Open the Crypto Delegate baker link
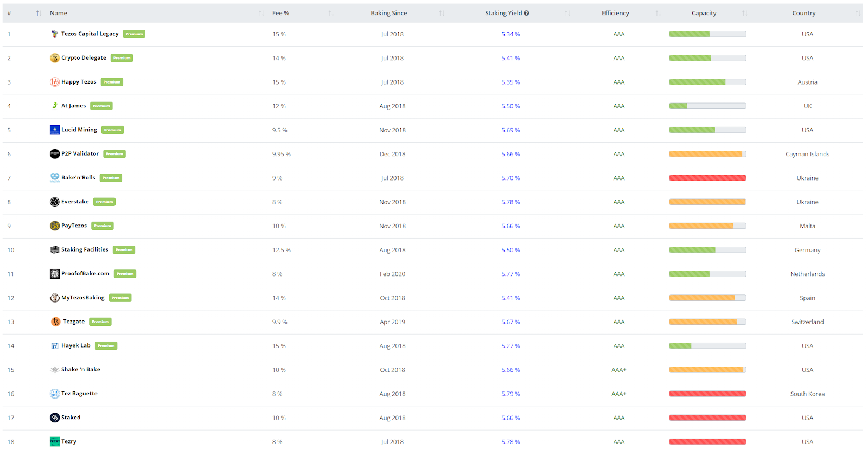Screen dimensions: 868x456 (84, 57)
